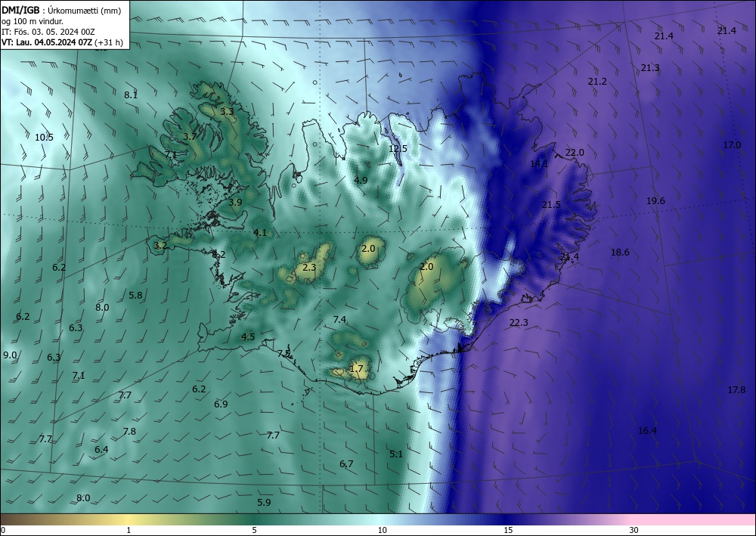Click the 3.3 value in the Westfjords
The width and height of the screenshot is (756, 536).
[227, 112]
